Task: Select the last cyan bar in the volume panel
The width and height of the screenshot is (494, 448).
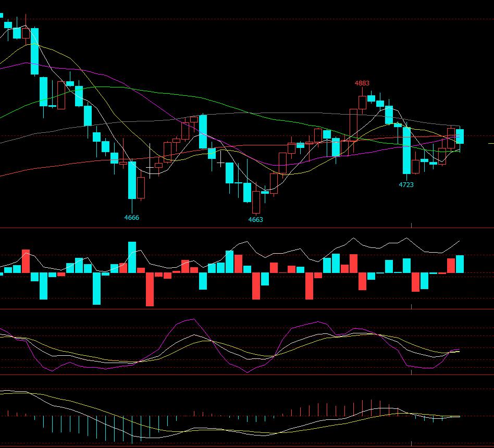Action: 460,264
